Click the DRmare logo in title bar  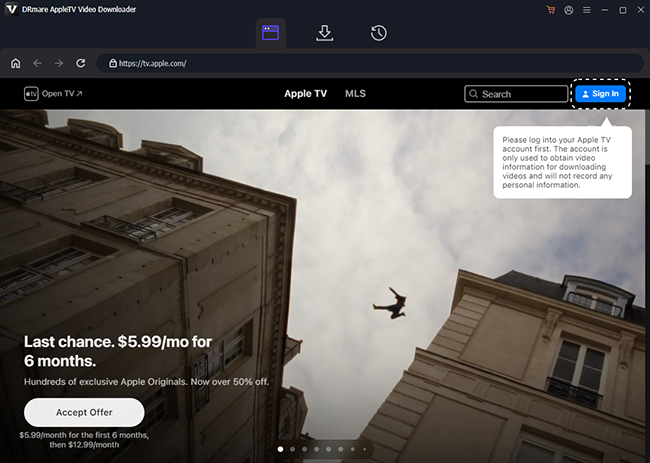11,9
